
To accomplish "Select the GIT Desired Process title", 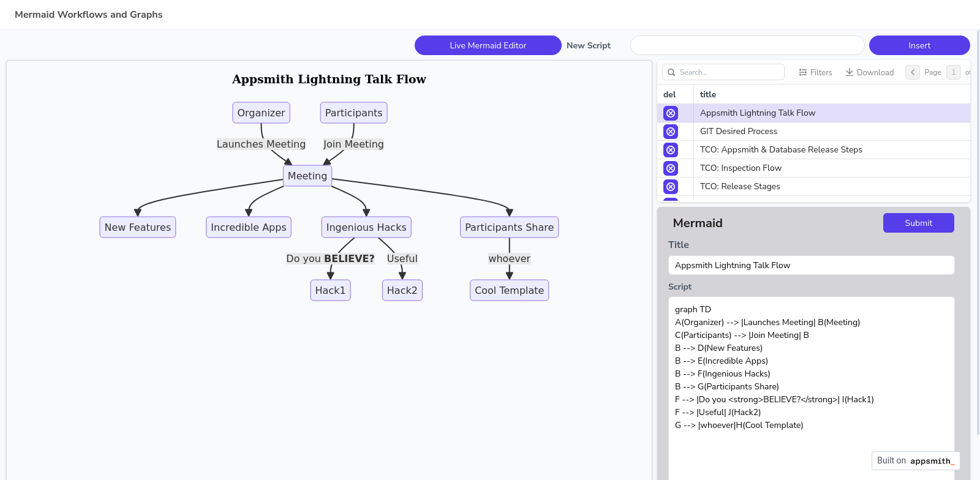I will click(738, 131).
